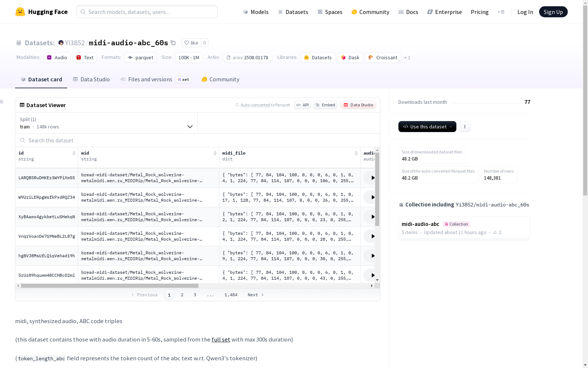This screenshot has height=368, width=588.
Task: Click the 100K - 1M size tag
Action: click(x=189, y=57)
